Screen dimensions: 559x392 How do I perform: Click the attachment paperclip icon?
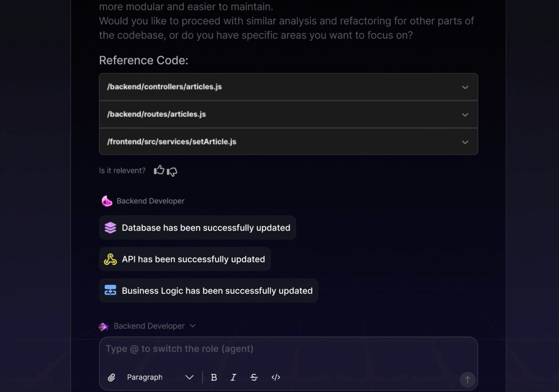point(112,377)
